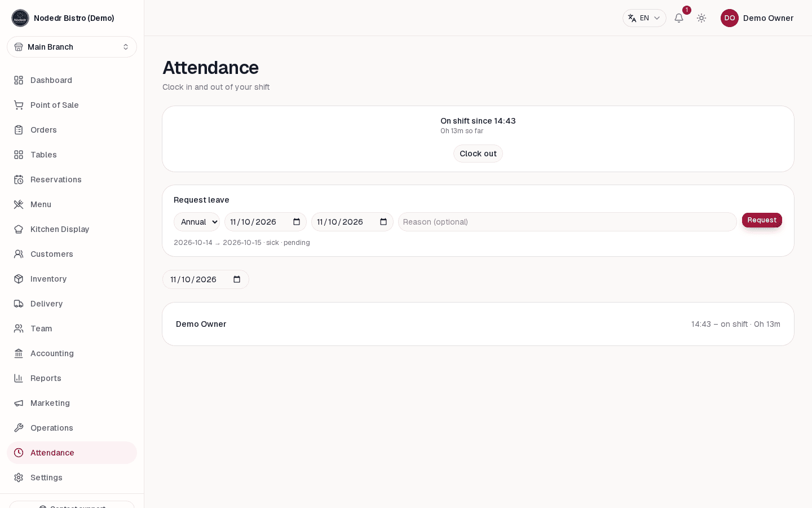Go to the Attendance menu item
This screenshot has width=812, height=508.
point(72,453)
